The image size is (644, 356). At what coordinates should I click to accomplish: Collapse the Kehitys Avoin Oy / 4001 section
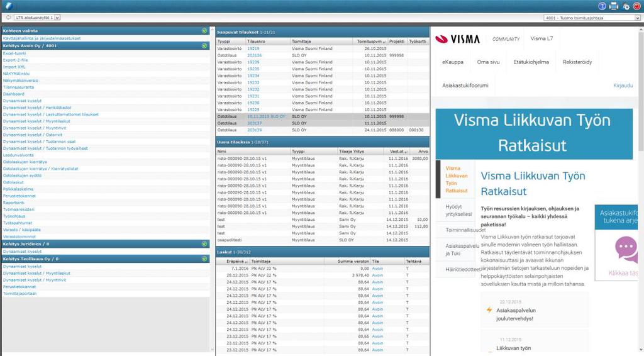pyautogui.click(x=204, y=45)
